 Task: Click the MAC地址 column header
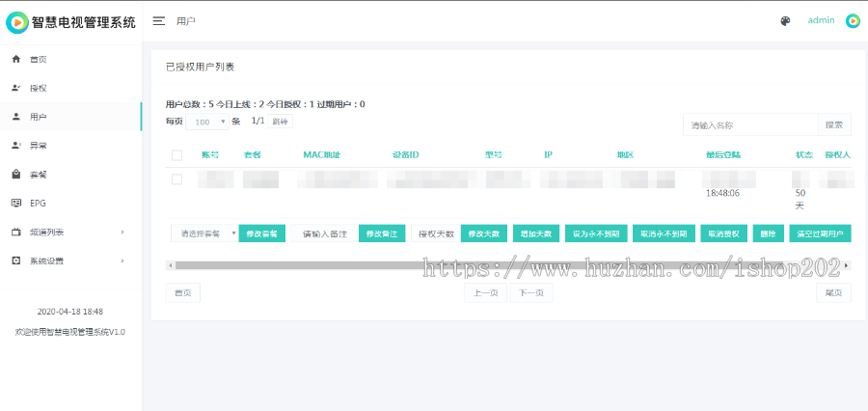[x=321, y=155]
